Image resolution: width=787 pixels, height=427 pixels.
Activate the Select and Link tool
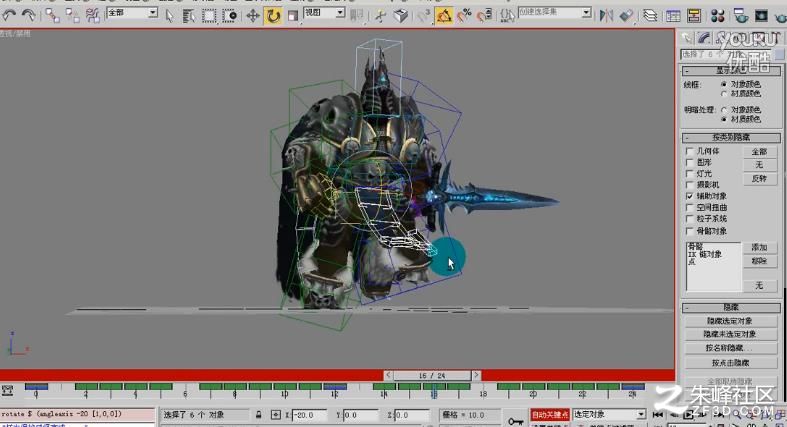tap(52, 16)
